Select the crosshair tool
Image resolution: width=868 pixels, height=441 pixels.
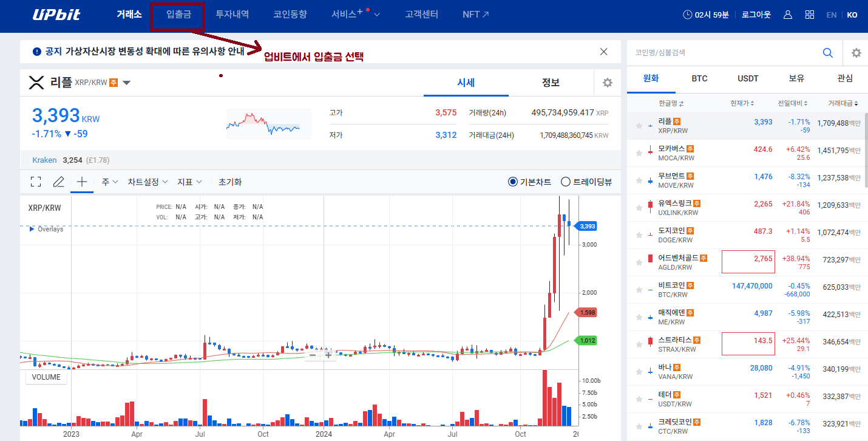[x=82, y=182]
